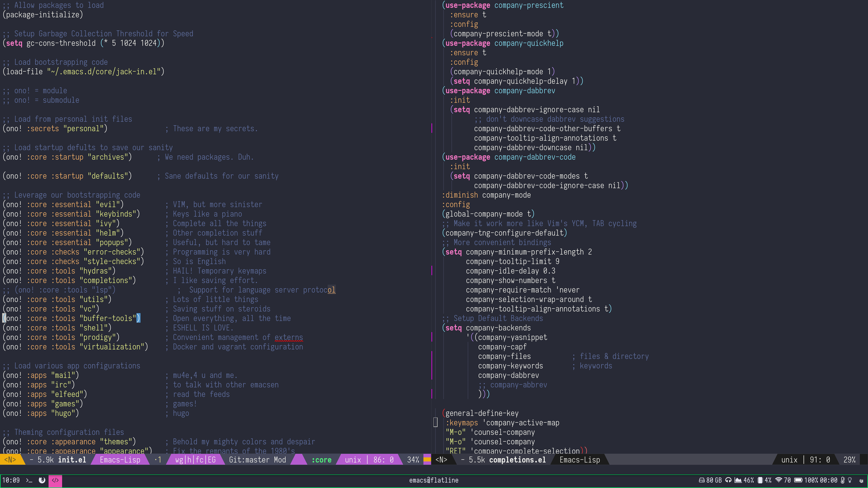
Task: Click Emacs-Lisp major mode in left modeline
Action: (120, 460)
